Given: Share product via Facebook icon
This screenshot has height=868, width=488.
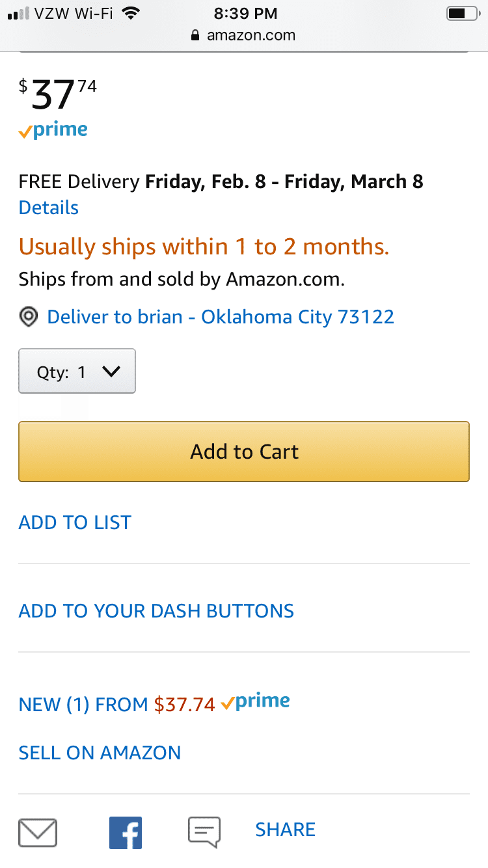Looking at the screenshot, I should click(x=126, y=832).
